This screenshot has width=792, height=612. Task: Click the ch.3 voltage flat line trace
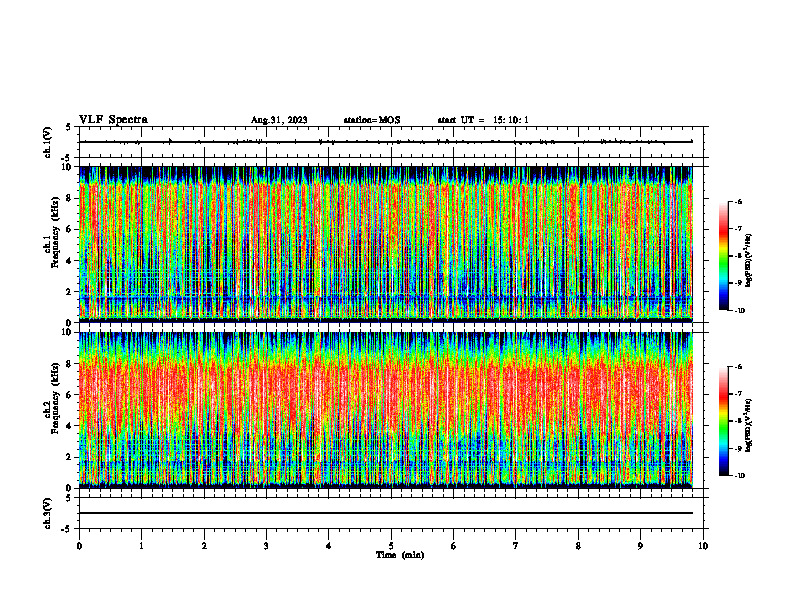click(386, 513)
